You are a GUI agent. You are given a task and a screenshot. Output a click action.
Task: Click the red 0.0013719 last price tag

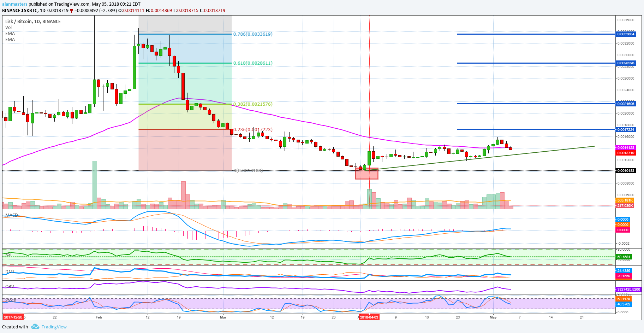tap(626, 153)
